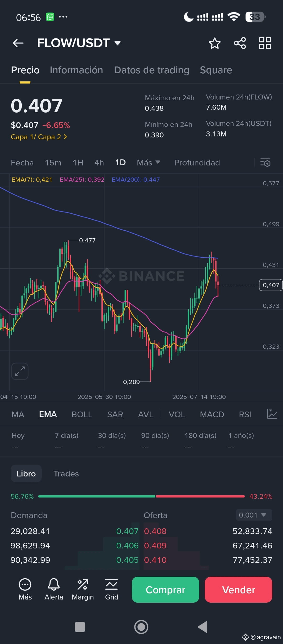
Task: Tap the Android home circle button
Action: click(141, 627)
